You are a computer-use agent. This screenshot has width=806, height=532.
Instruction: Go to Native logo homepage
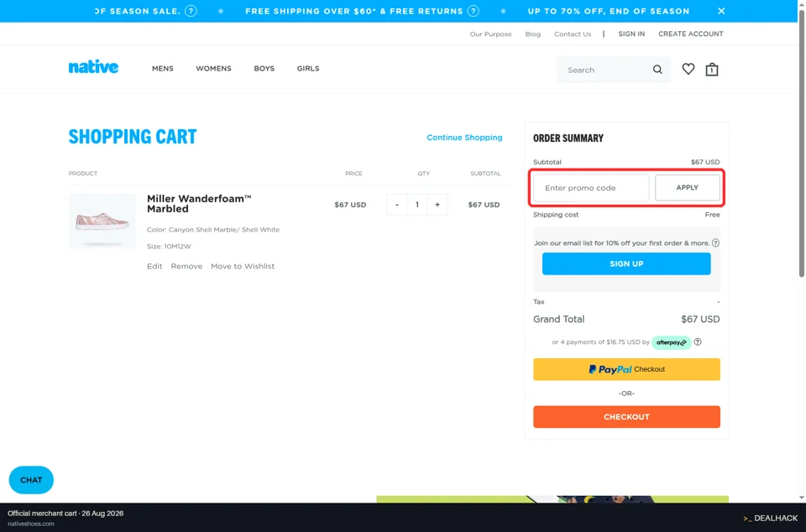coord(93,67)
